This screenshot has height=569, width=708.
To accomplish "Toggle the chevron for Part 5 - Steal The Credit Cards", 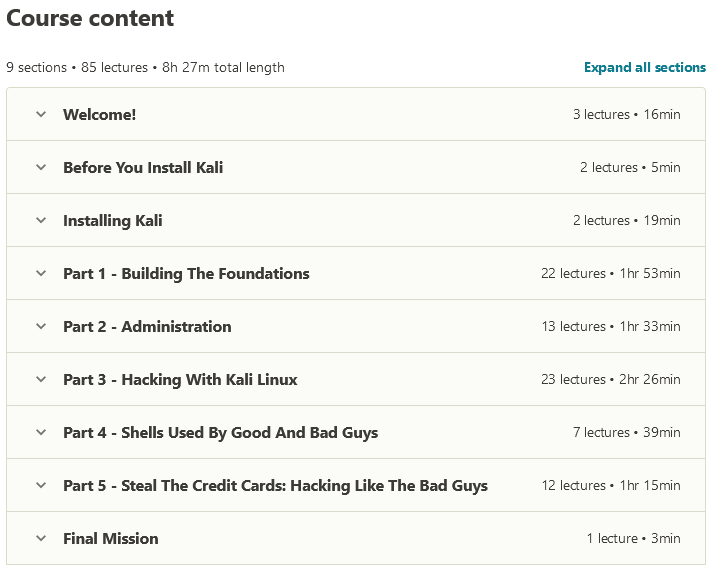I will (x=41, y=485).
